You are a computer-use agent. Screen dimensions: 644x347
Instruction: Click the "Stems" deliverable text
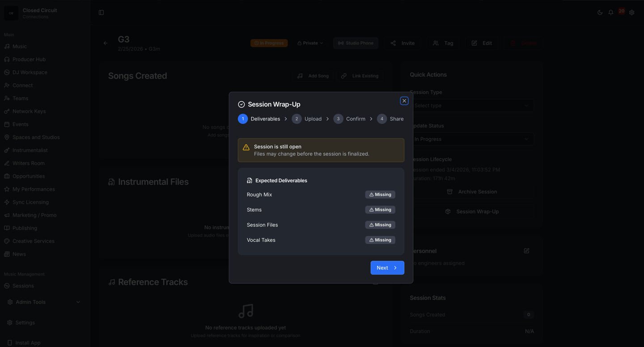(254, 210)
